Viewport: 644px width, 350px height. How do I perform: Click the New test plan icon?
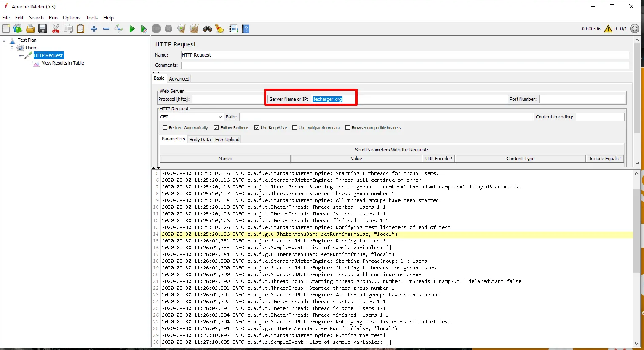(x=6, y=29)
